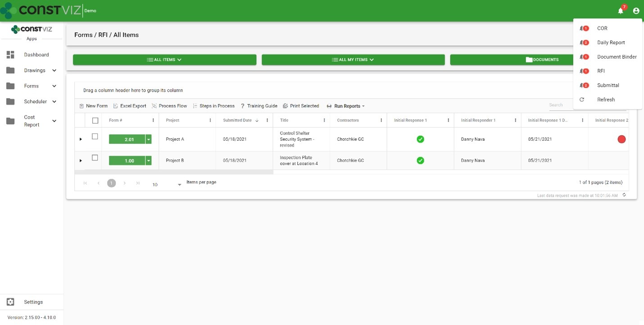Click the Dashboard icon in sidebar
644x325 pixels.
click(10, 55)
